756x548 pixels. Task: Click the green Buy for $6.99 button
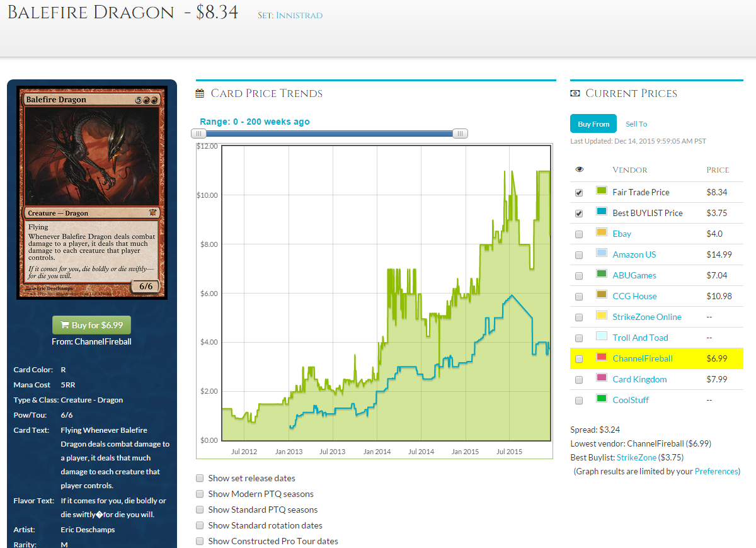point(91,325)
